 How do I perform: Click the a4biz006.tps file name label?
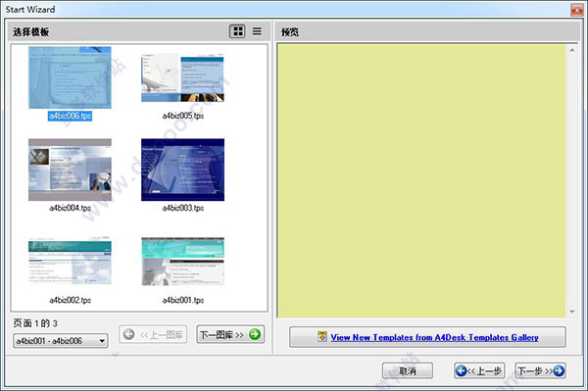pyautogui.click(x=71, y=116)
